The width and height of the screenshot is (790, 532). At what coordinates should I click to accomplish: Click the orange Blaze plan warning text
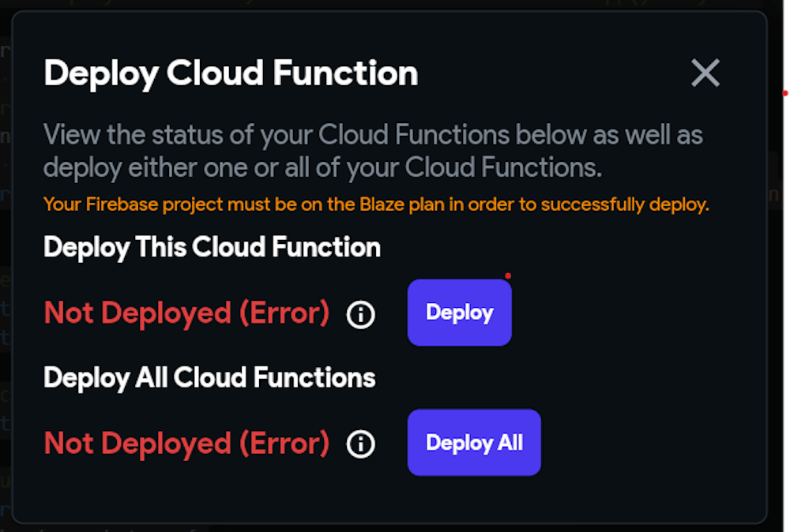click(376, 204)
